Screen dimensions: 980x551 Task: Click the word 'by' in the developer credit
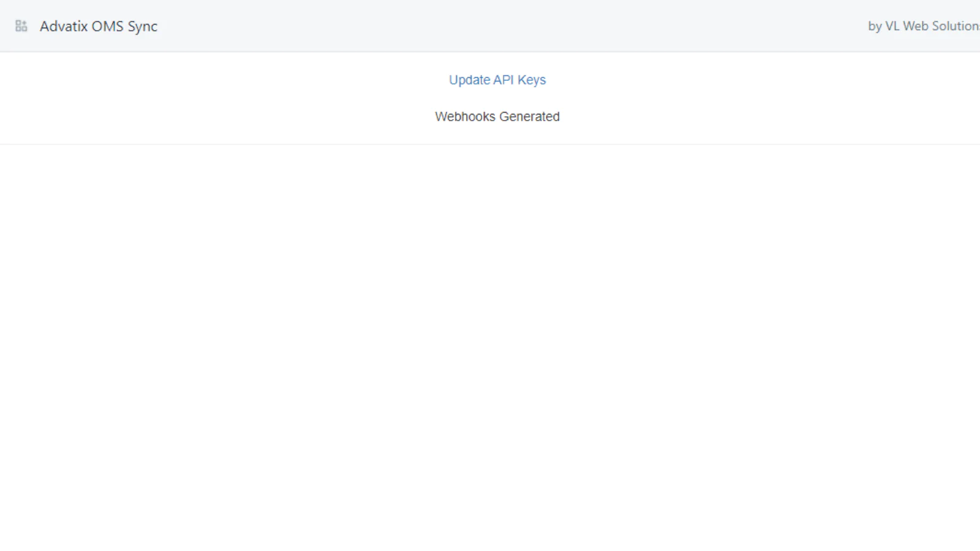coord(875,26)
